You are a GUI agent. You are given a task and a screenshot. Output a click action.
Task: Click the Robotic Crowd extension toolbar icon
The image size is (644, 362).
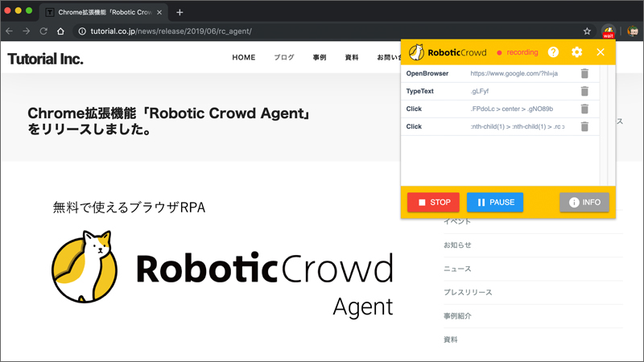coord(609,31)
